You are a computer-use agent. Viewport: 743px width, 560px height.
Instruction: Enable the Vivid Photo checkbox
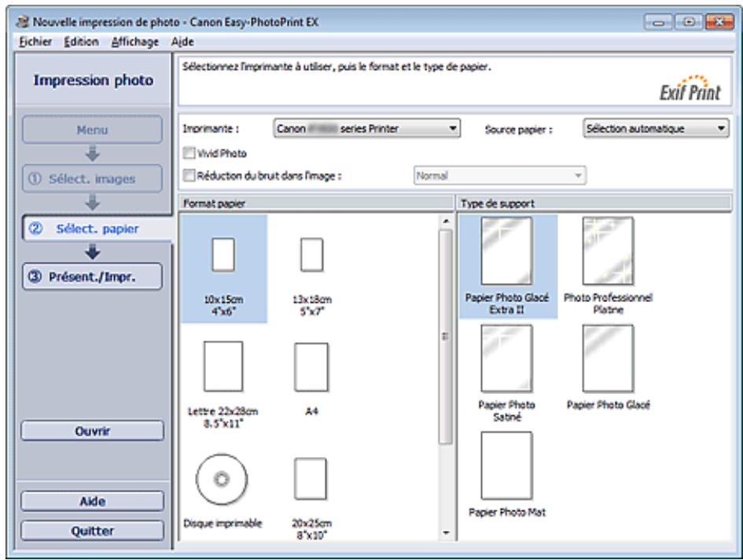[x=189, y=153]
